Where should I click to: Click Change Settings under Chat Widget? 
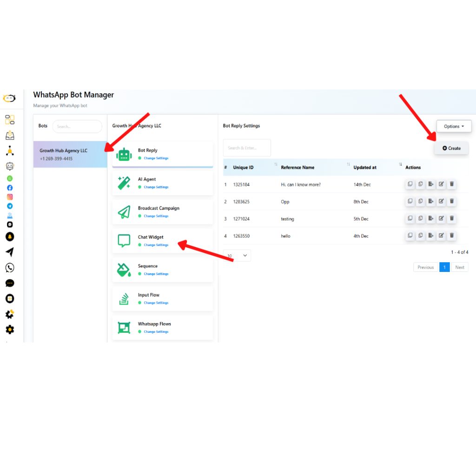point(156,245)
